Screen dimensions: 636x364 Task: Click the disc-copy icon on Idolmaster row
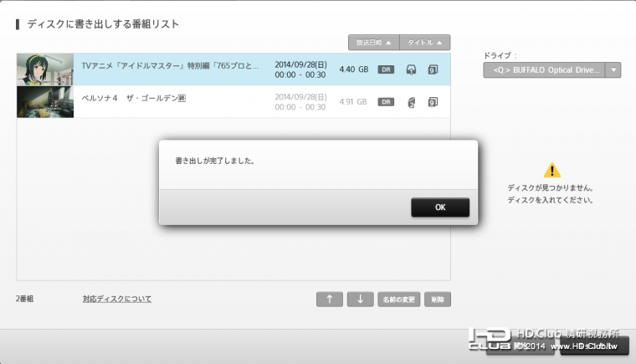coord(411,69)
